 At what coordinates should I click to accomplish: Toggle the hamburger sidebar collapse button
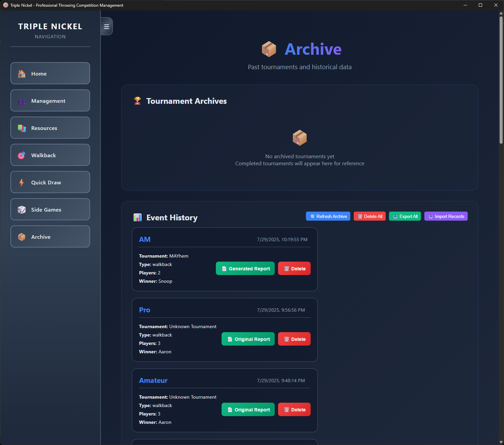click(x=106, y=26)
